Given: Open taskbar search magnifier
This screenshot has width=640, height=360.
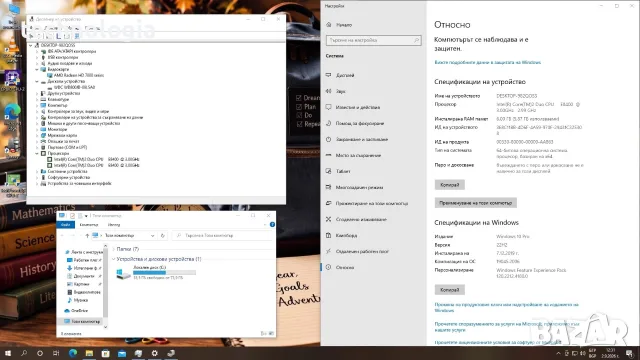Looking at the screenshot, I should point(24,353).
